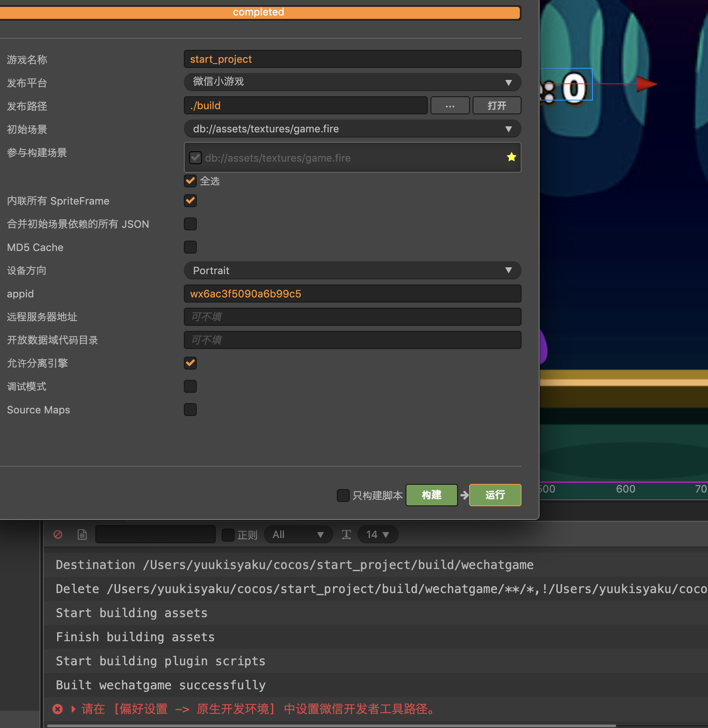Image resolution: width=708 pixels, height=728 pixels.
Task: Click the appid input field
Action: 352,294
